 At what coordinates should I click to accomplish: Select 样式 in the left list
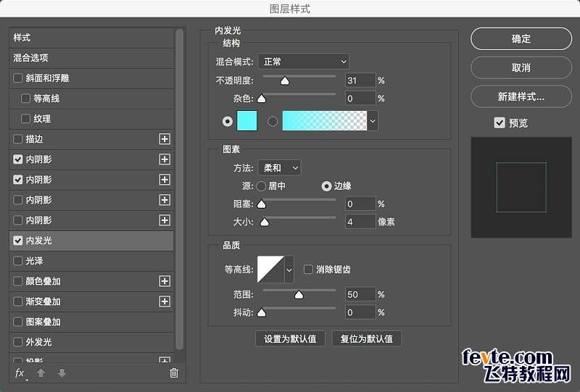pyautogui.click(x=91, y=38)
